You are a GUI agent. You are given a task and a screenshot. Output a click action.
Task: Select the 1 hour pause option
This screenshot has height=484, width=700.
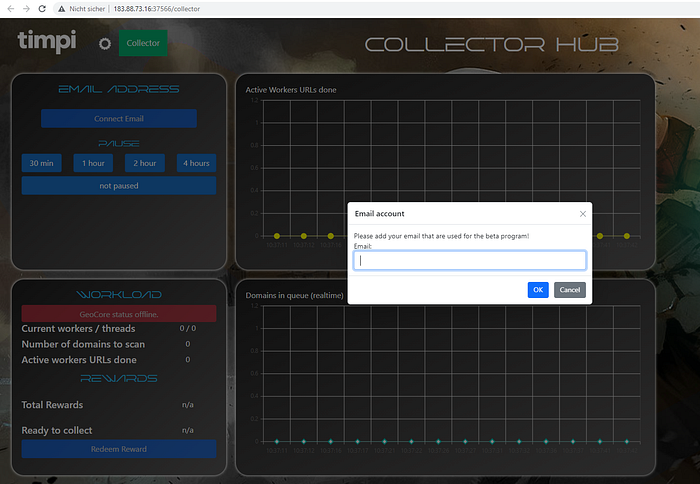pos(93,163)
